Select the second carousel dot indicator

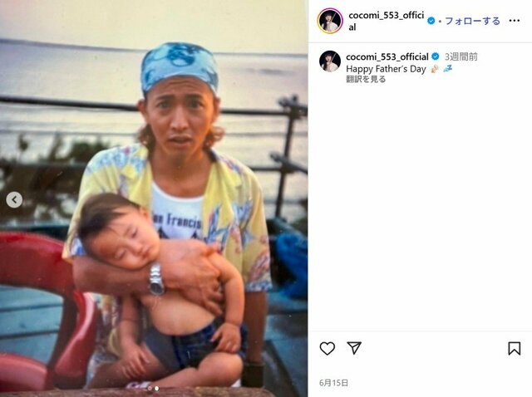pyautogui.click(x=157, y=388)
